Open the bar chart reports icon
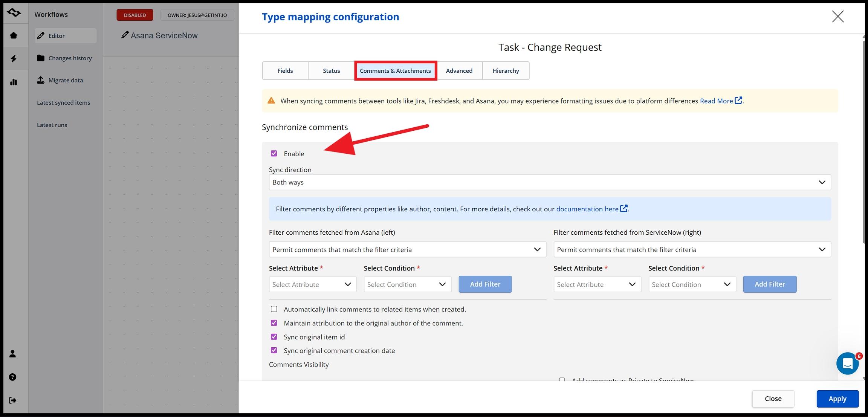This screenshot has width=868, height=417. [14, 82]
